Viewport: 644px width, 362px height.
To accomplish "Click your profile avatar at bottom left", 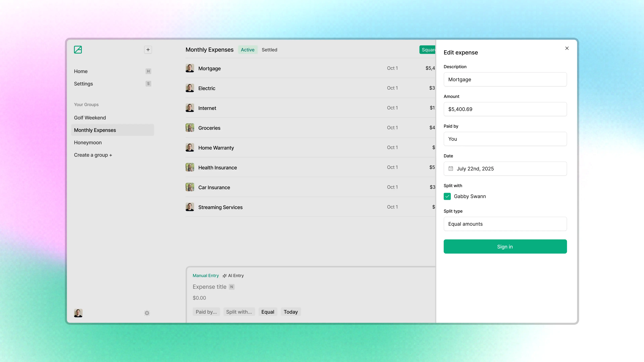I will (x=78, y=313).
